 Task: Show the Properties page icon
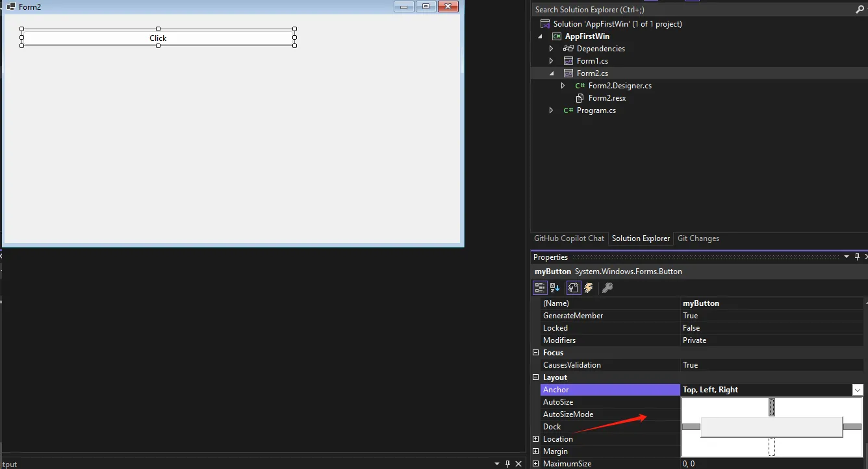pyautogui.click(x=573, y=288)
